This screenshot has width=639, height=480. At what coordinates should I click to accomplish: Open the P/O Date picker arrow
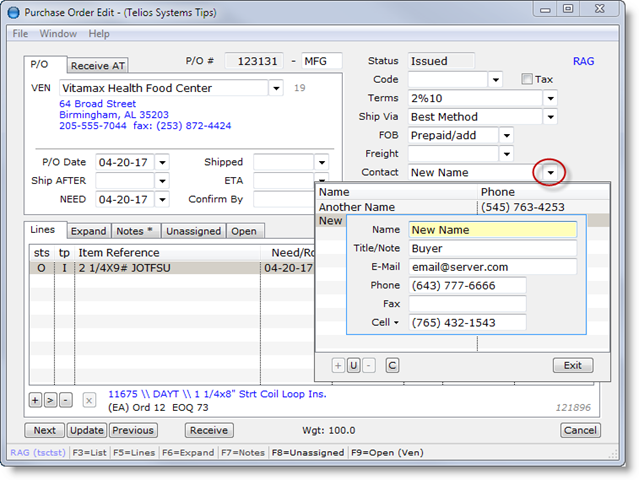click(x=162, y=162)
